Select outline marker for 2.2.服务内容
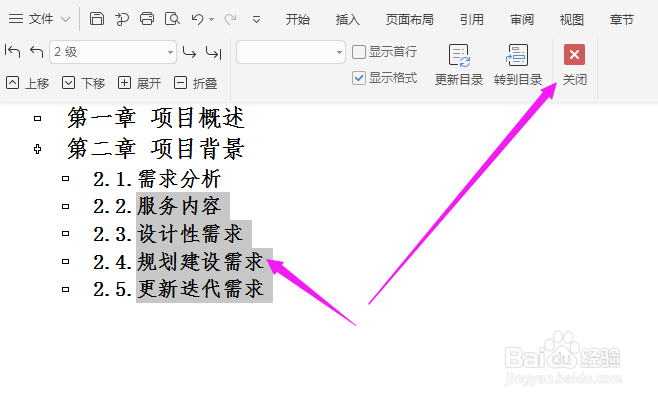The width and height of the screenshot is (658, 401). click(65, 206)
